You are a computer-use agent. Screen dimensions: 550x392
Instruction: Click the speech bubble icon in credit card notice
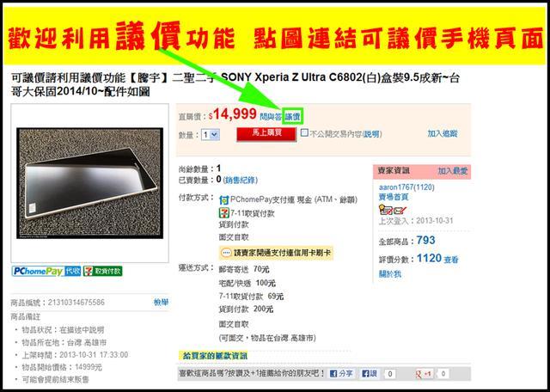pos(227,253)
